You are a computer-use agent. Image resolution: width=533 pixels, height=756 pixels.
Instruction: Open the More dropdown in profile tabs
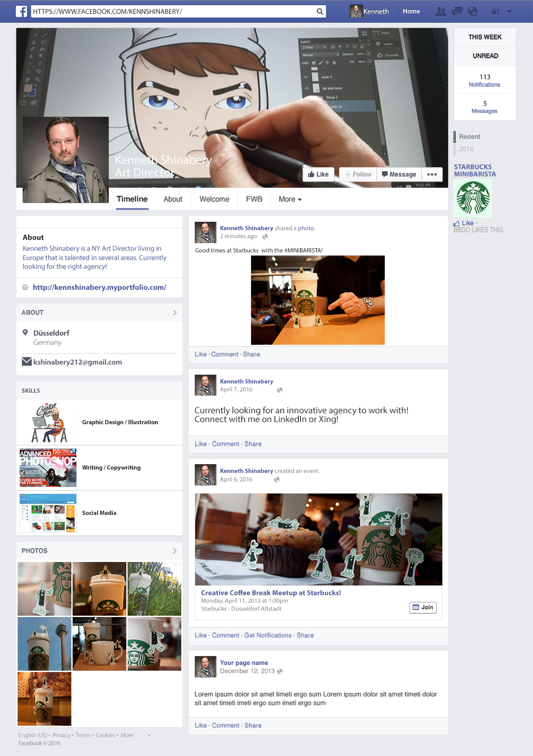[290, 199]
